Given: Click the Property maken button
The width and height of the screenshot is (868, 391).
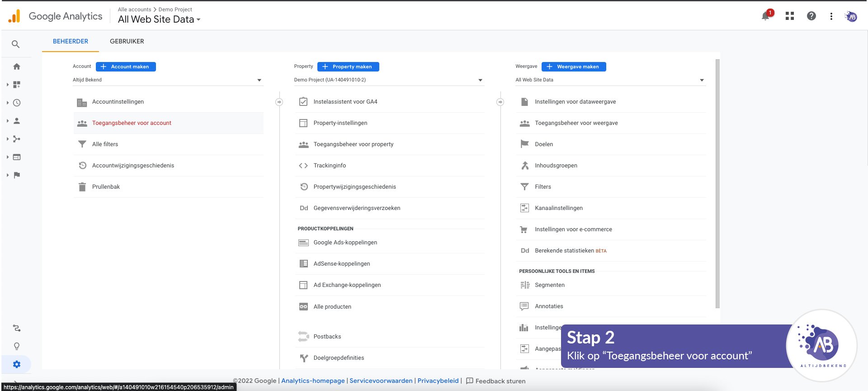Looking at the screenshot, I should (348, 67).
